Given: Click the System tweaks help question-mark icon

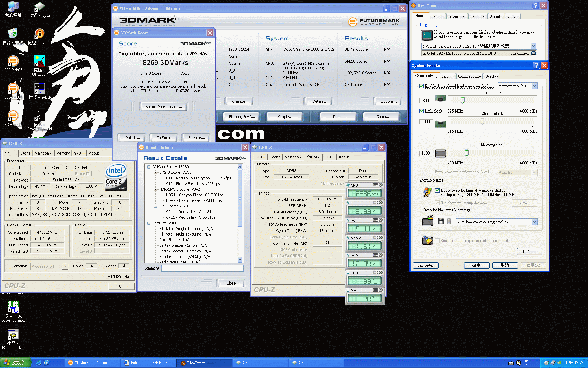Looking at the screenshot, I should click(x=536, y=65).
